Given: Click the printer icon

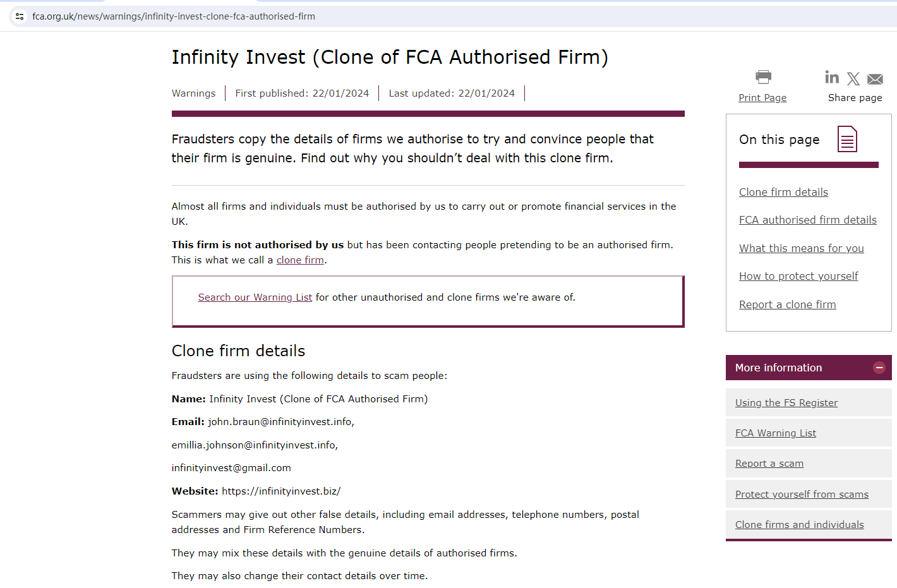Looking at the screenshot, I should tap(763, 77).
